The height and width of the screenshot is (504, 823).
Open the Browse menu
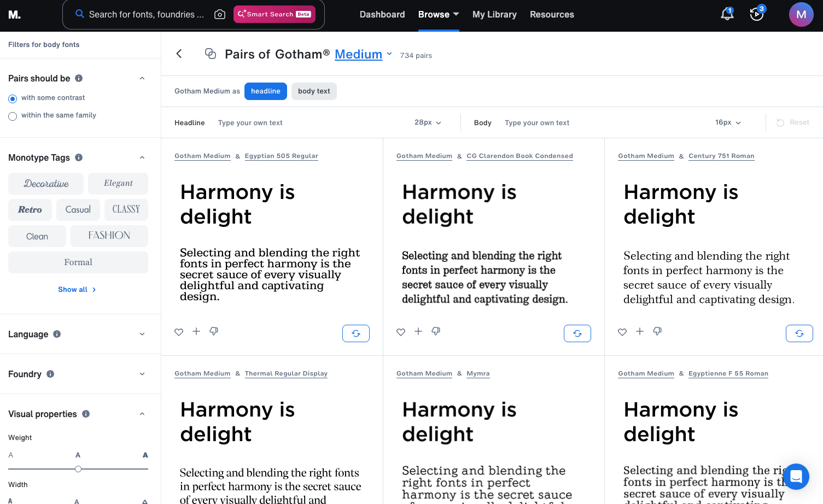coord(438,14)
